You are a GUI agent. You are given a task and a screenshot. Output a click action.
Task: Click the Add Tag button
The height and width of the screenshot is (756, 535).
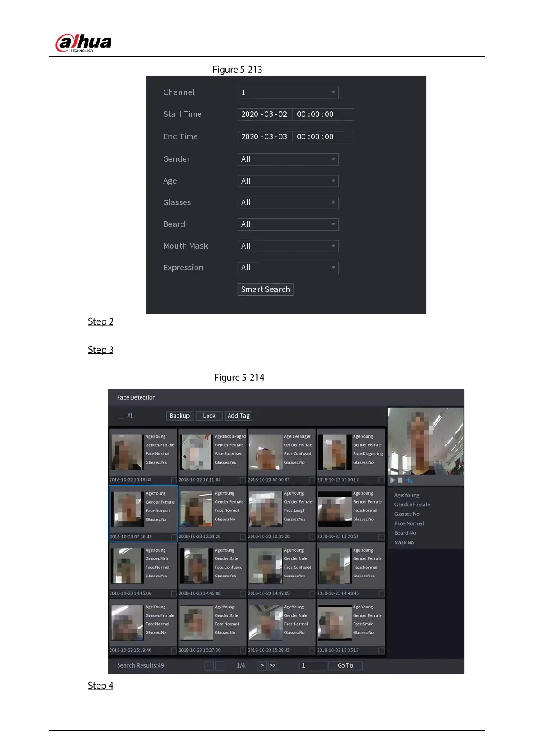[x=239, y=416]
